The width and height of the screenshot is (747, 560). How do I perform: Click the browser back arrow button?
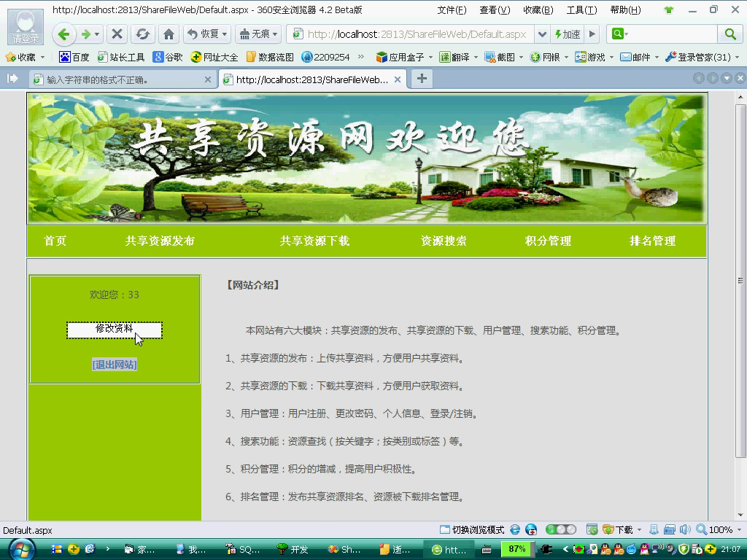[63, 34]
